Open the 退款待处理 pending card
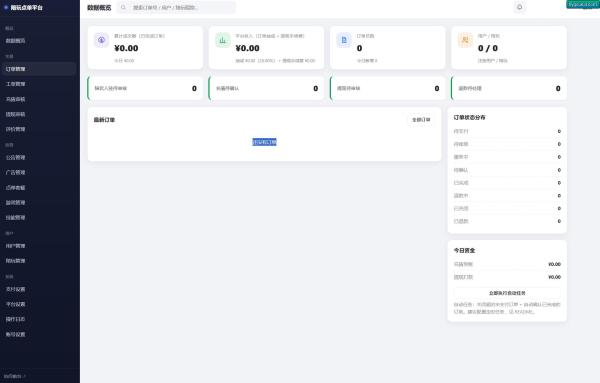The image size is (600, 383). tap(509, 88)
